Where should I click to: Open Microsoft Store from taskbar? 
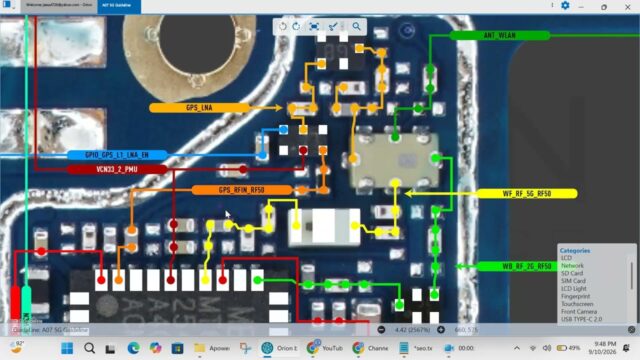pos(177,348)
